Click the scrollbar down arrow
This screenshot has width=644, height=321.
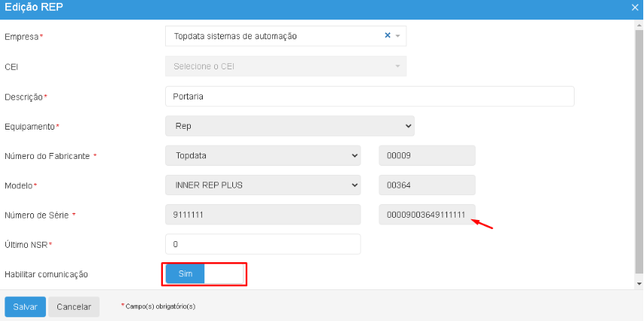[x=639, y=283]
